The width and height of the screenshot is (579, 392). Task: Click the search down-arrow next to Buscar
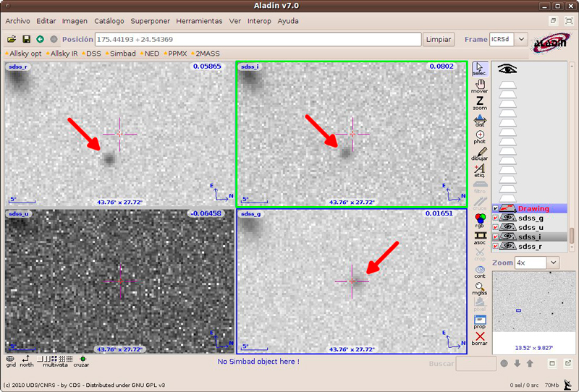pos(517,363)
